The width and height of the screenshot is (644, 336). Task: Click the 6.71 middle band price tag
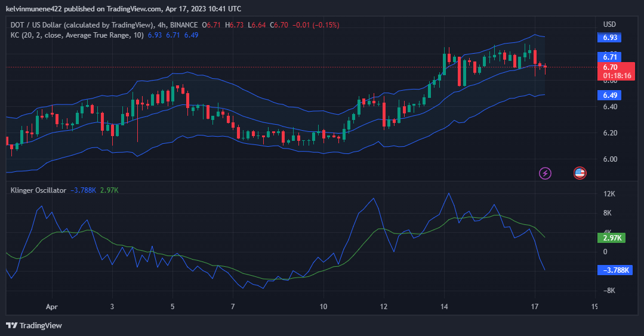[x=609, y=57]
